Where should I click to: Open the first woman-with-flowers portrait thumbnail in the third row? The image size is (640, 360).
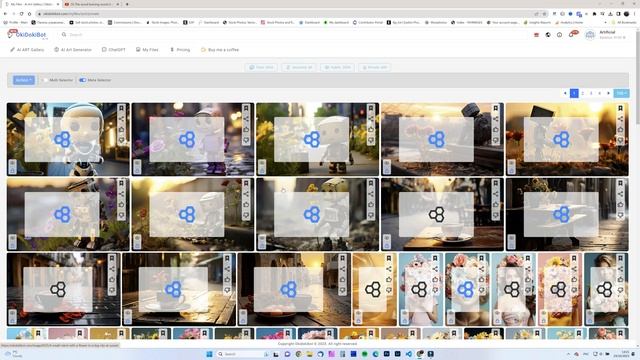(421, 289)
